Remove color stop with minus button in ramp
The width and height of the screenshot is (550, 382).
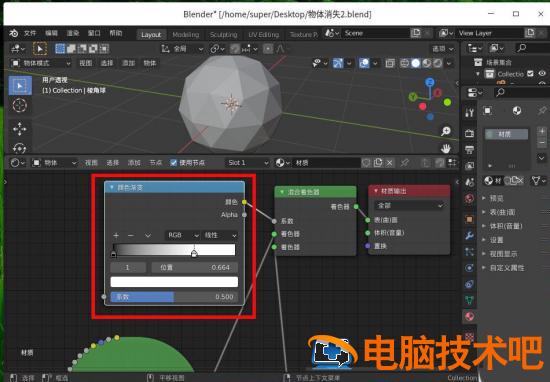pos(131,235)
